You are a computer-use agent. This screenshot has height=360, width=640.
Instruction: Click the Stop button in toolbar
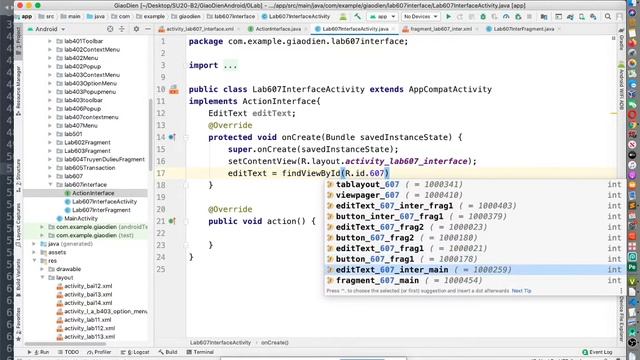[529, 17]
